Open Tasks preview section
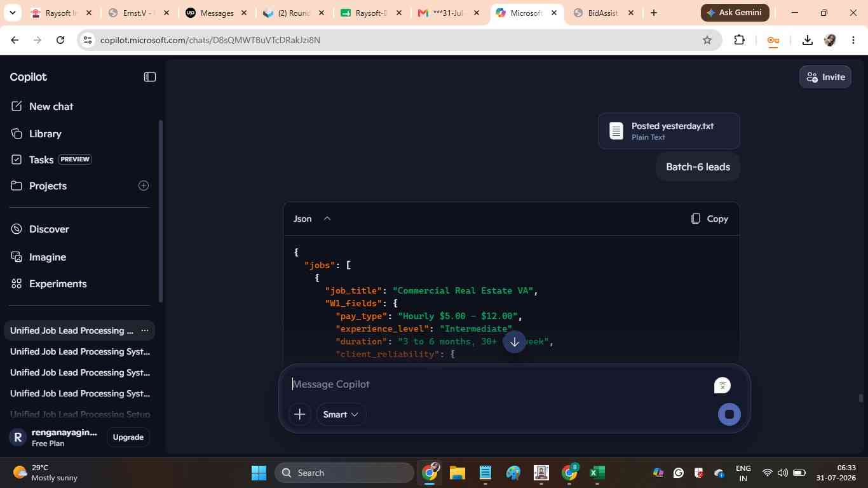868x488 pixels. coord(51,159)
